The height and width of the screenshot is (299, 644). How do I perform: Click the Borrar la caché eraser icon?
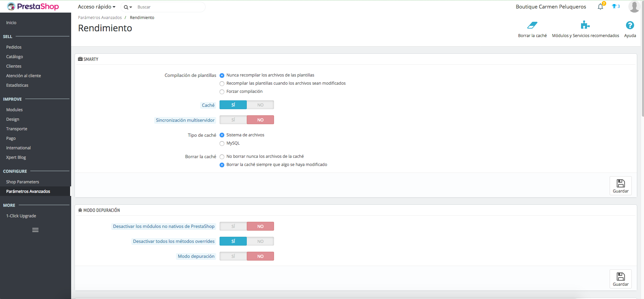[x=532, y=25]
